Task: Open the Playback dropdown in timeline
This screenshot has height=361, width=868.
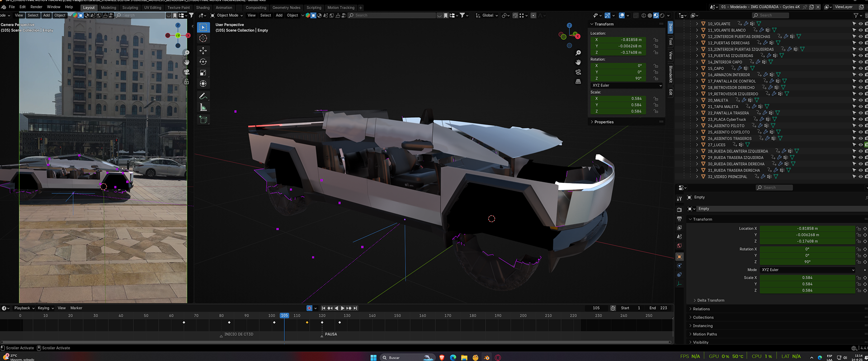Action: coord(24,308)
